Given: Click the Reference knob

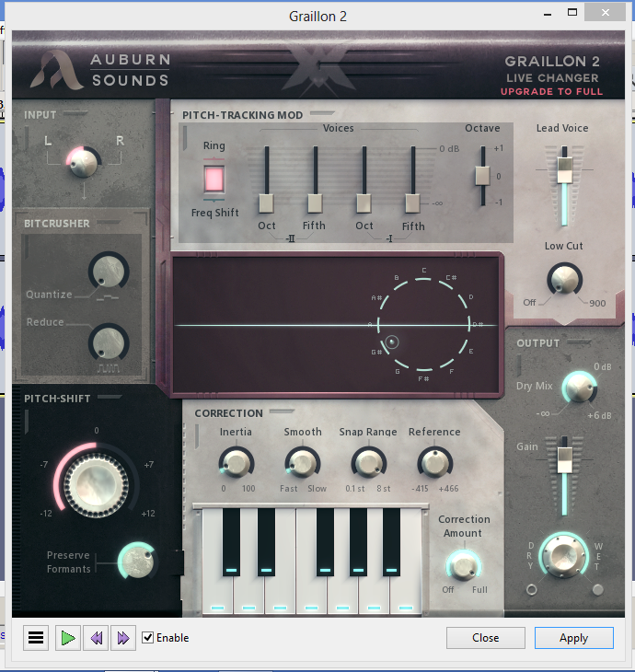Looking at the screenshot, I should [435, 463].
